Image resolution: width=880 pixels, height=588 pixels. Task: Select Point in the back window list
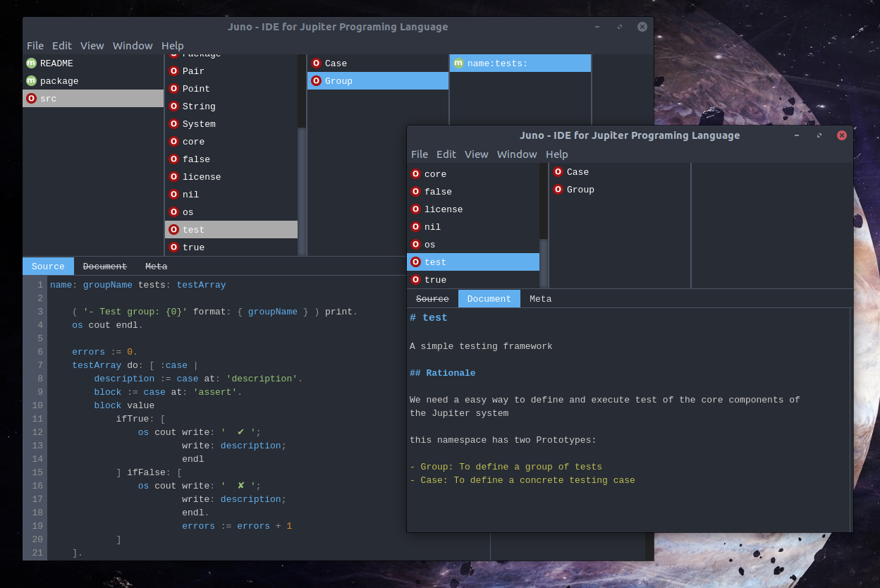[231, 89]
